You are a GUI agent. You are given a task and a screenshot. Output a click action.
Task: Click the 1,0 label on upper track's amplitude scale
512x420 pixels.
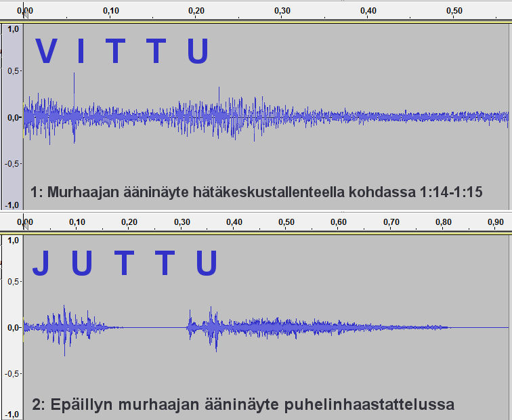(x=13, y=29)
